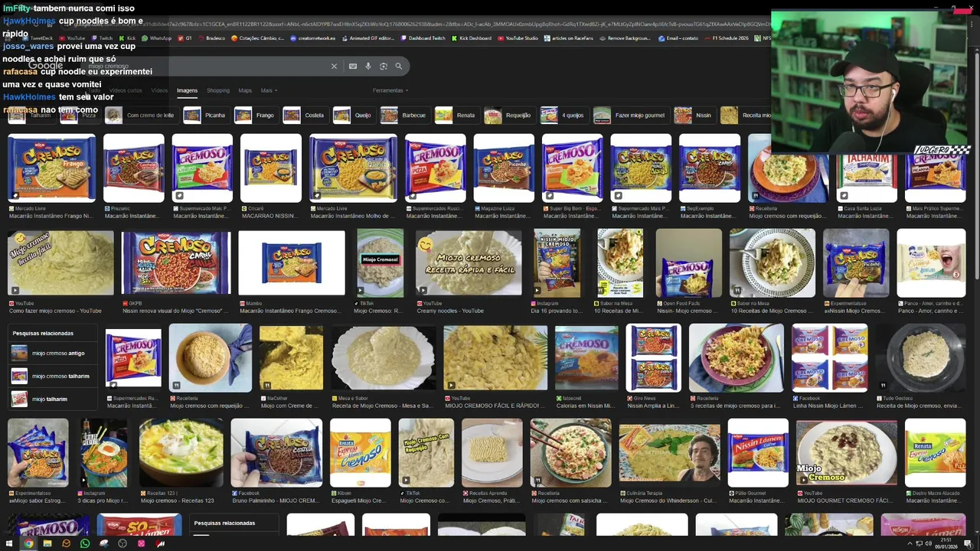980x551 pixels.
Task: Filter by Queijo chip
Action: [353, 116]
